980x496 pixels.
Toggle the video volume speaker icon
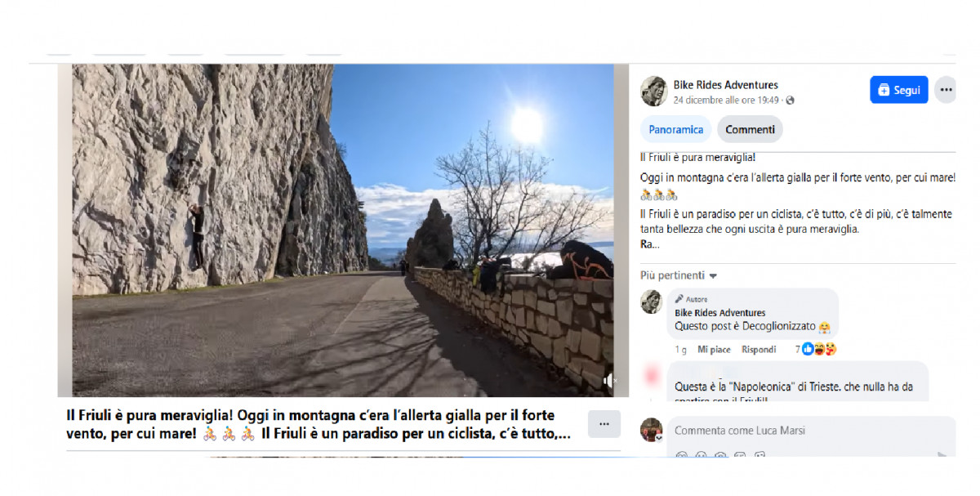[x=609, y=381]
